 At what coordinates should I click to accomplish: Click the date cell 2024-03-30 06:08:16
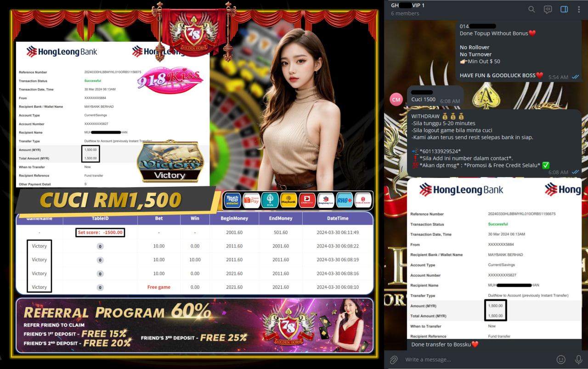(x=338, y=274)
